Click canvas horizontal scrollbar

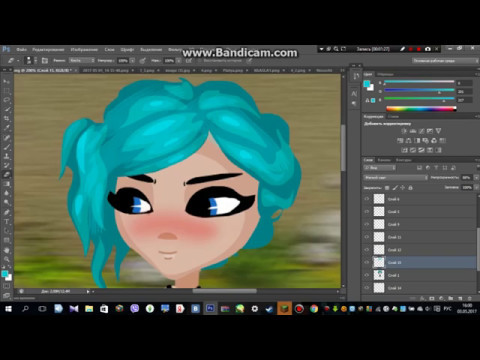[224, 291]
